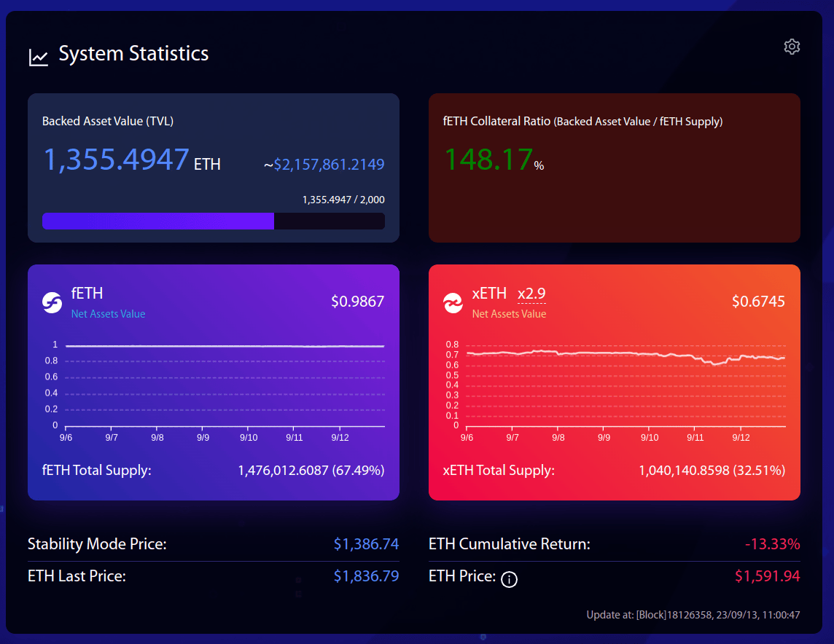The height and width of the screenshot is (644, 834).
Task: Click the TVL progress bar
Action: [213, 221]
